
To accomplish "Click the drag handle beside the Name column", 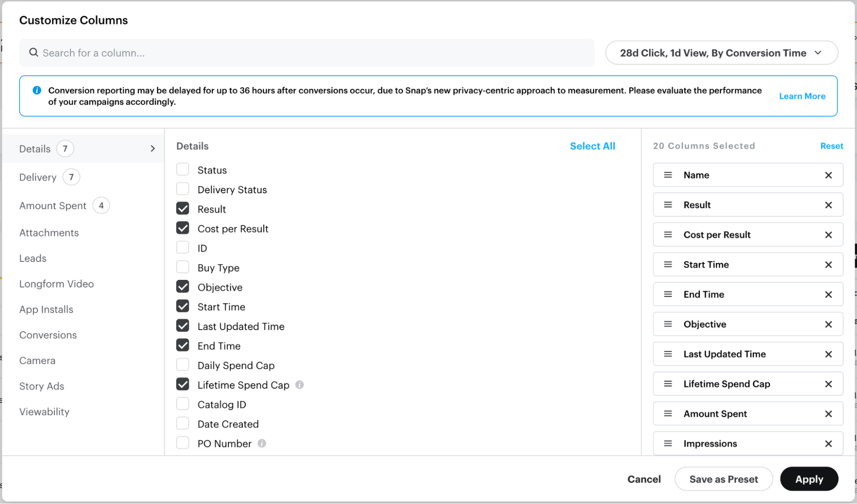I will click(668, 175).
